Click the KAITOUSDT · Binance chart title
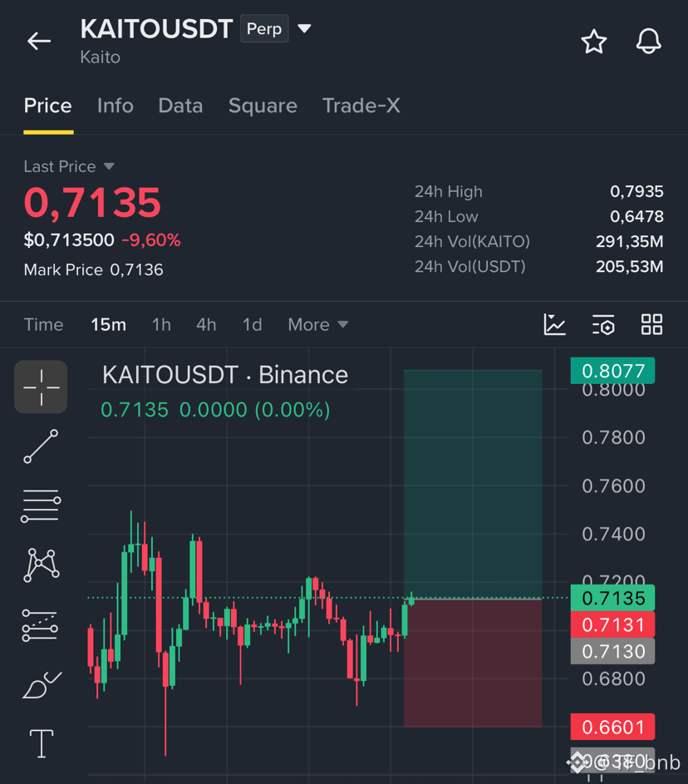 click(x=225, y=375)
